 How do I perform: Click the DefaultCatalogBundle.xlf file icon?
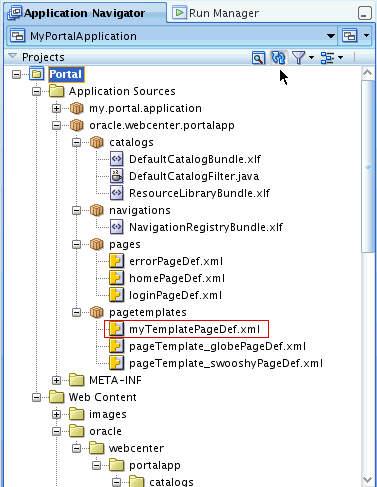coord(116,159)
